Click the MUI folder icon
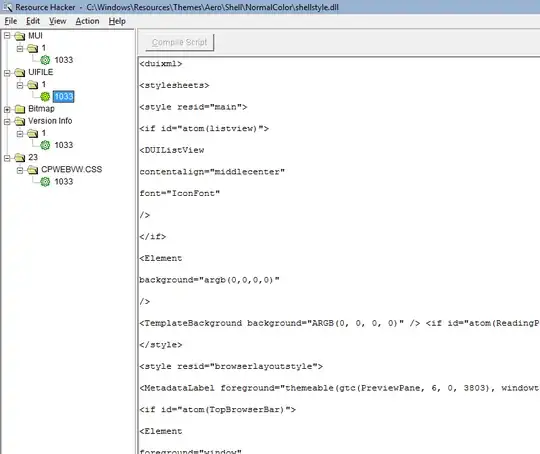 coord(20,36)
